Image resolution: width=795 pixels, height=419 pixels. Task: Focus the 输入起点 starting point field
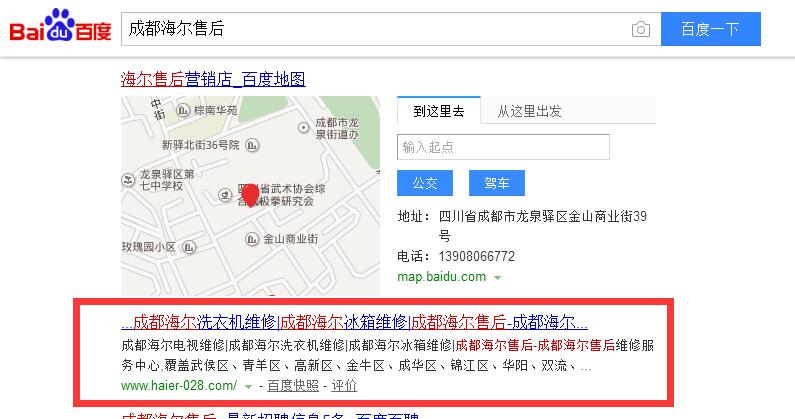(x=503, y=147)
